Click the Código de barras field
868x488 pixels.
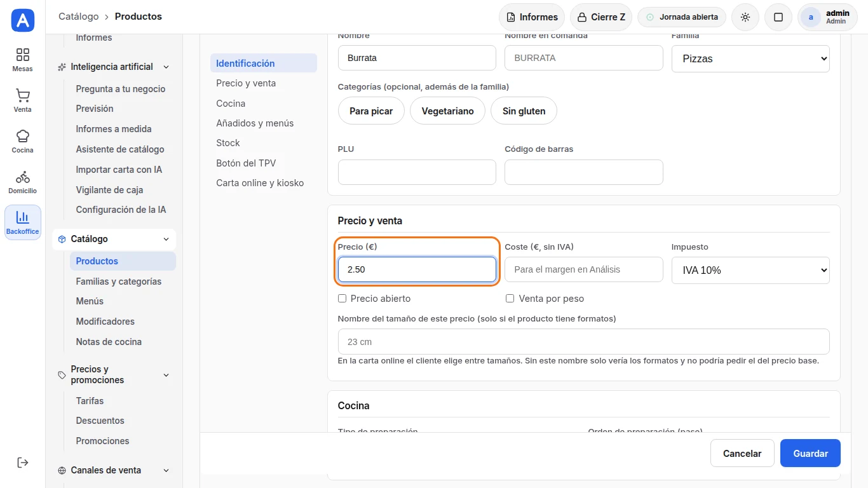point(584,172)
